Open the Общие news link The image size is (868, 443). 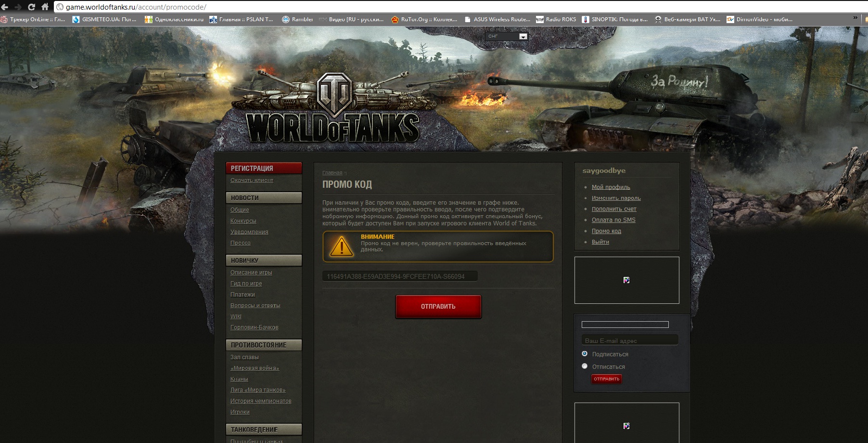pos(240,210)
